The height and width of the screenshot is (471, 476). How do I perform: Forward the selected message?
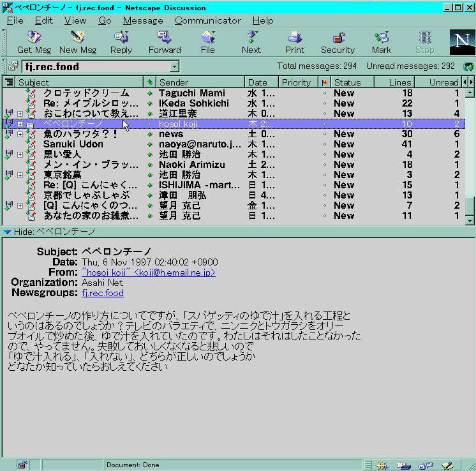click(165, 42)
